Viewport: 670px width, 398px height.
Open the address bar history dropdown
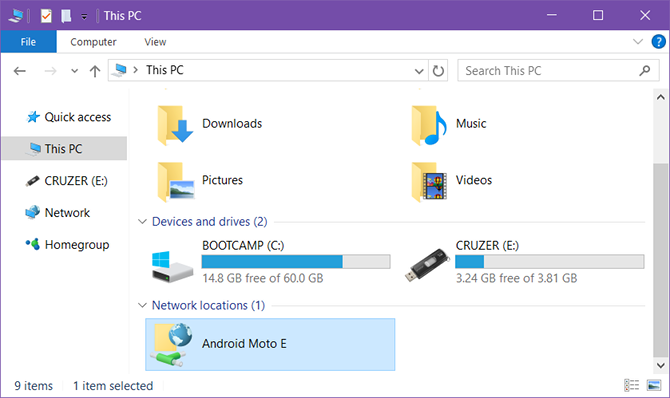[x=419, y=71]
